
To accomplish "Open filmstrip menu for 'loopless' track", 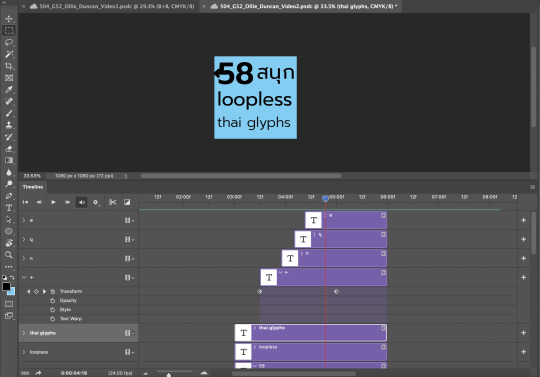I will pos(129,352).
